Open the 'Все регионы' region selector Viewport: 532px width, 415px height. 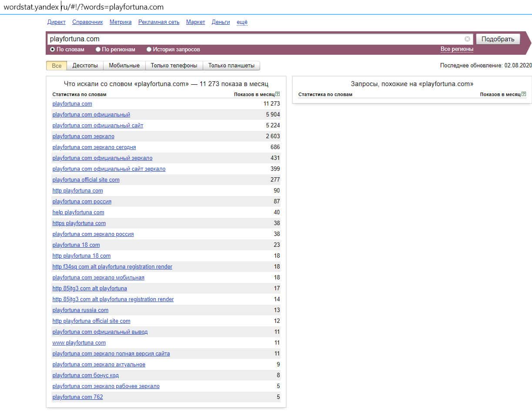pyautogui.click(x=457, y=49)
